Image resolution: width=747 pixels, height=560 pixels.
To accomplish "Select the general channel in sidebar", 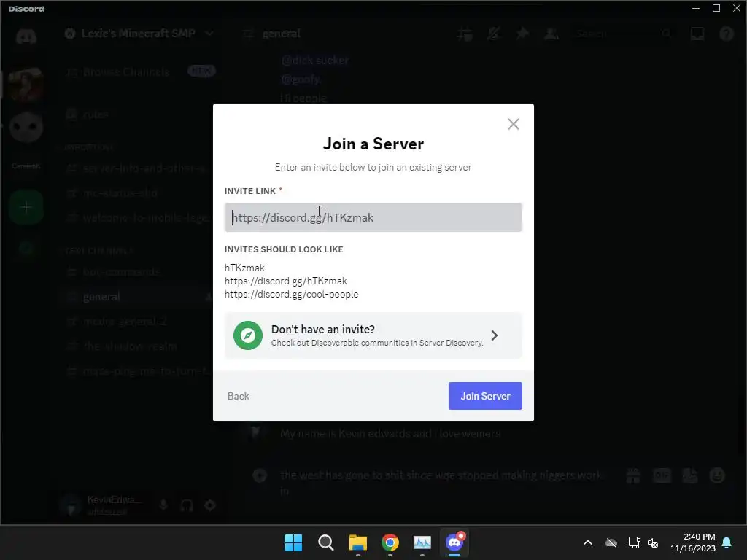I will tap(138, 297).
